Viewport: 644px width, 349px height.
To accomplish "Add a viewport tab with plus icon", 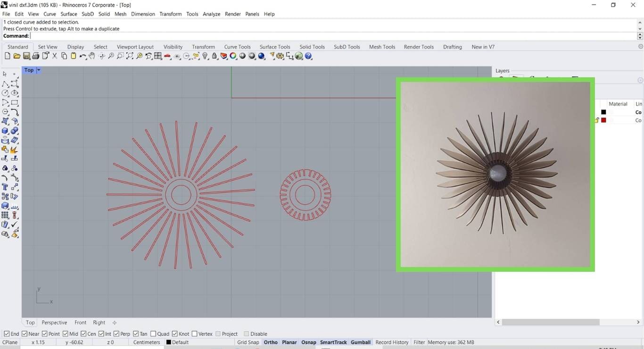I will point(115,323).
